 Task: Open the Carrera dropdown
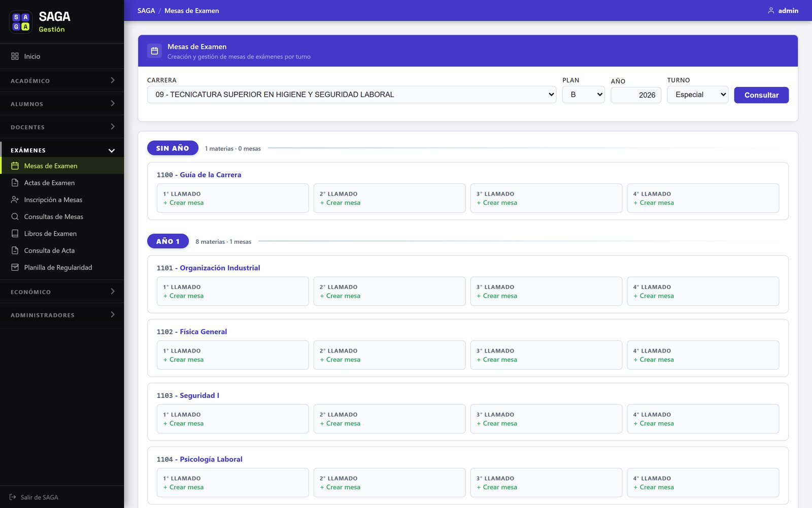click(352, 94)
